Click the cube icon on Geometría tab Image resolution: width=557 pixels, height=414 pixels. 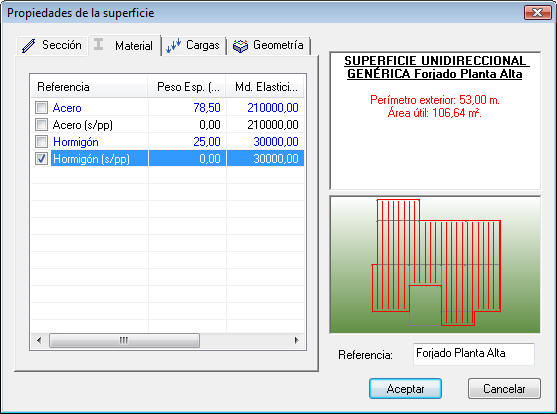click(240, 46)
